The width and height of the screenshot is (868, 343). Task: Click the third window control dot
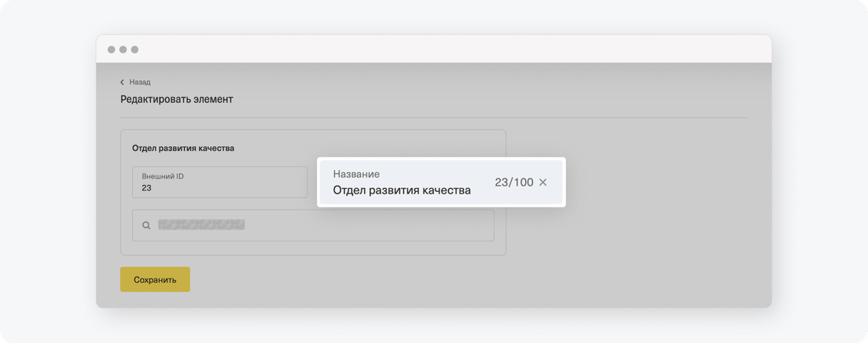[x=134, y=50]
